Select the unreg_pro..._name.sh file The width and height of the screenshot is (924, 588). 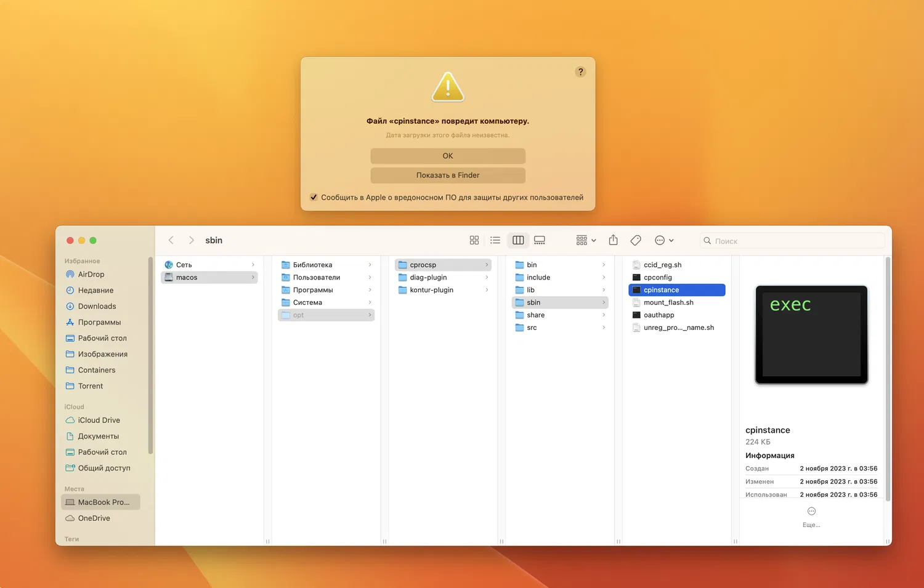point(677,328)
